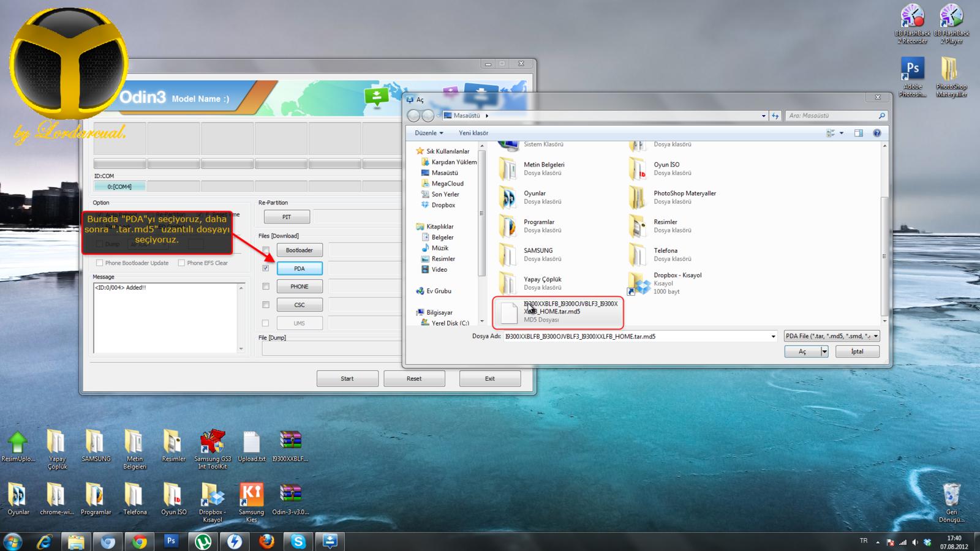
Task: Uncheck the PDA checkbox in Odin
Action: [x=265, y=268]
